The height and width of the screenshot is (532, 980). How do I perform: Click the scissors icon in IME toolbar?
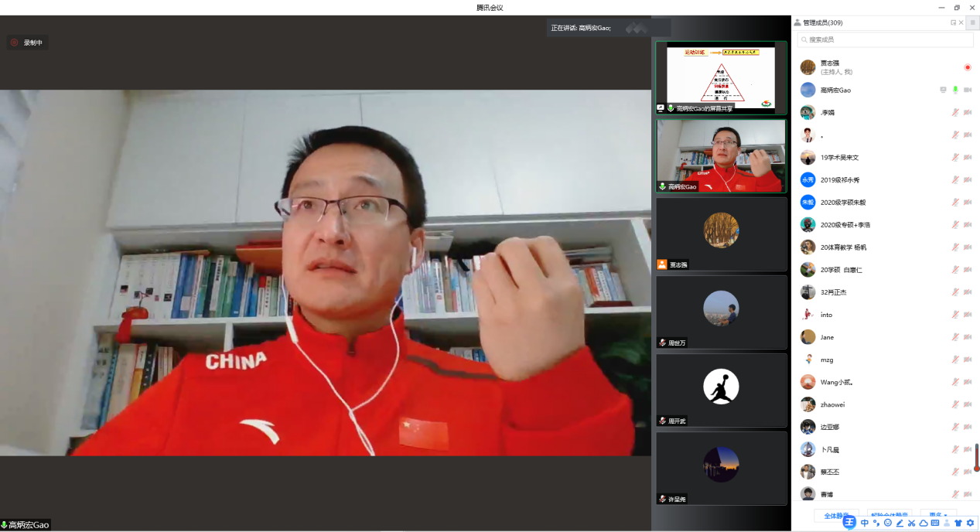pos(911,523)
